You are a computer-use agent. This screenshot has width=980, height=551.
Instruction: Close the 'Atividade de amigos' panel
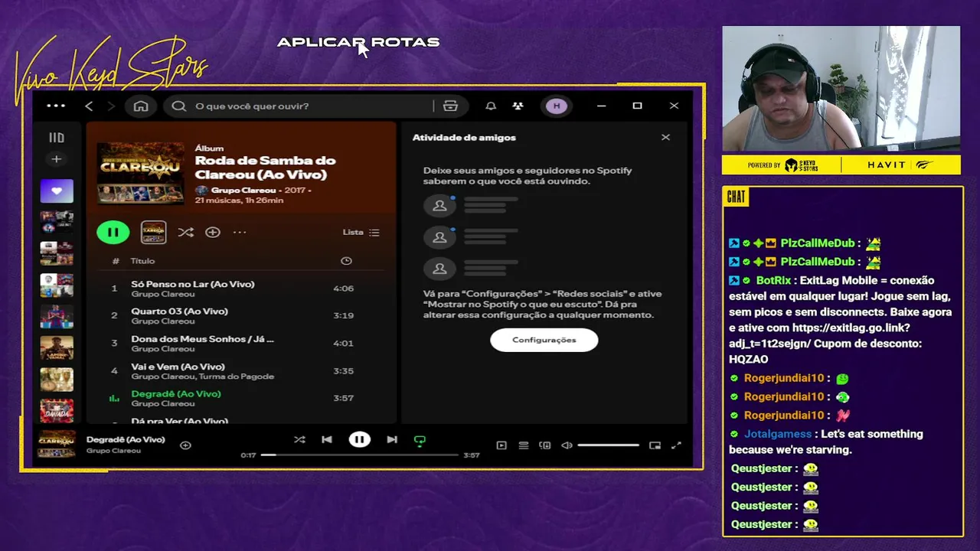click(665, 138)
